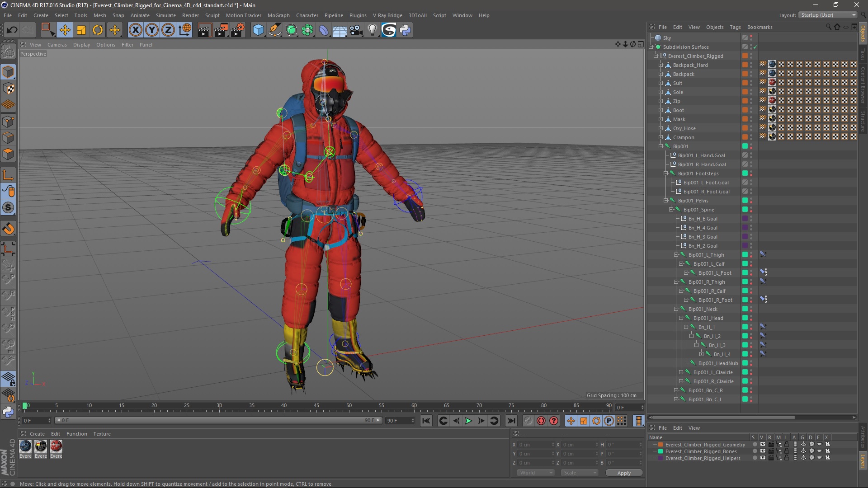Image resolution: width=868 pixels, height=488 pixels.
Task: Toggle Z axis lock
Action: tap(168, 30)
